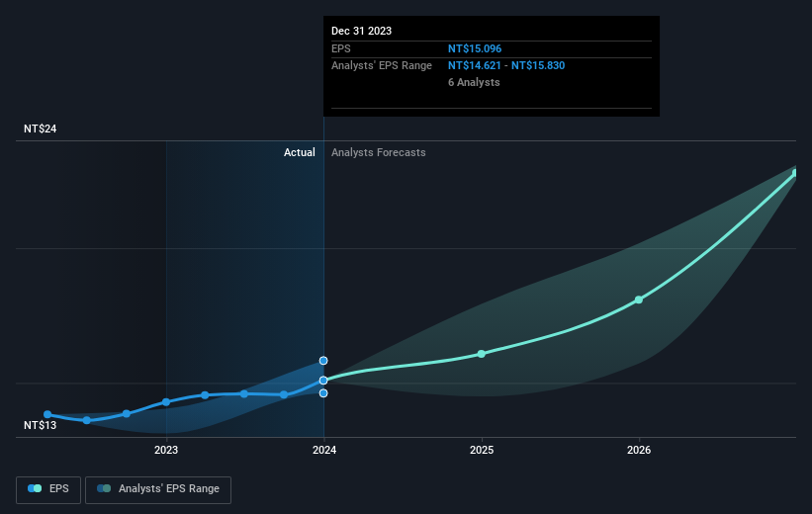Click the 'Dec 31 2023' tooltip heading
This screenshot has height=514, width=812.
tap(361, 31)
